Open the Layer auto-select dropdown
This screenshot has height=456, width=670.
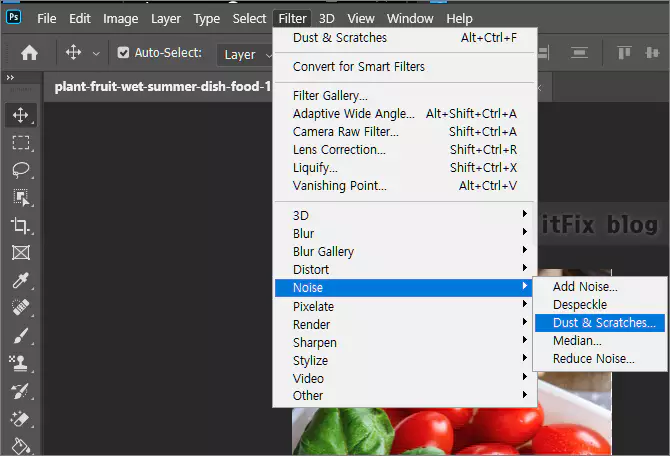[246, 54]
